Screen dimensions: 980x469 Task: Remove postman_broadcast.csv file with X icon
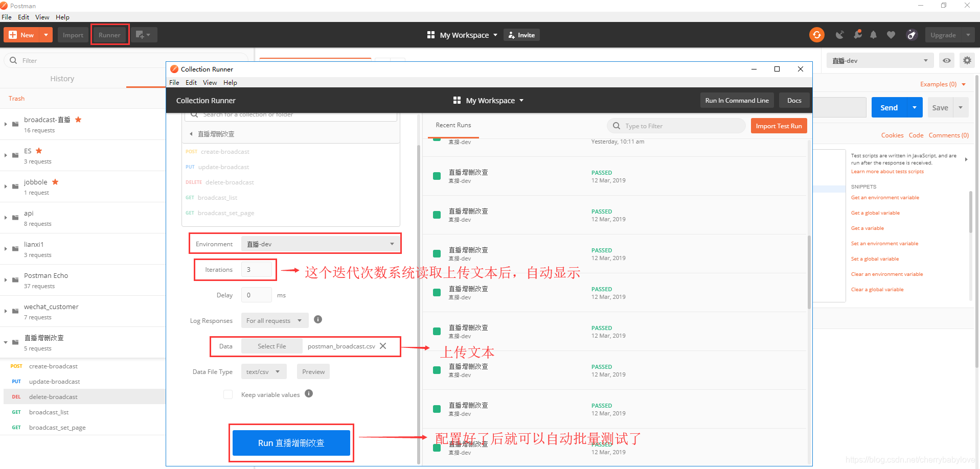click(x=383, y=346)
